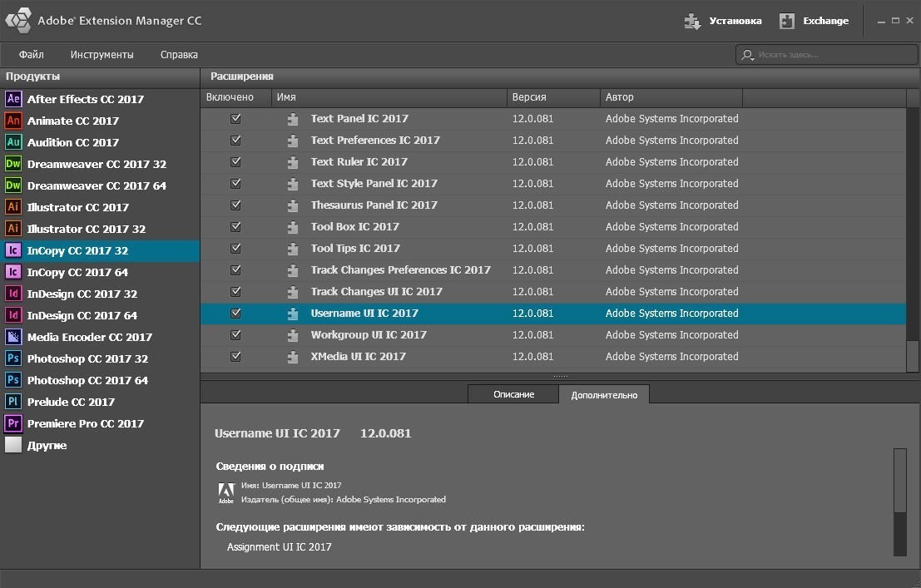Click the Adobe Extension Manager logo
Image resolution: width=921 pixels, height=588 pixels.
17,21
